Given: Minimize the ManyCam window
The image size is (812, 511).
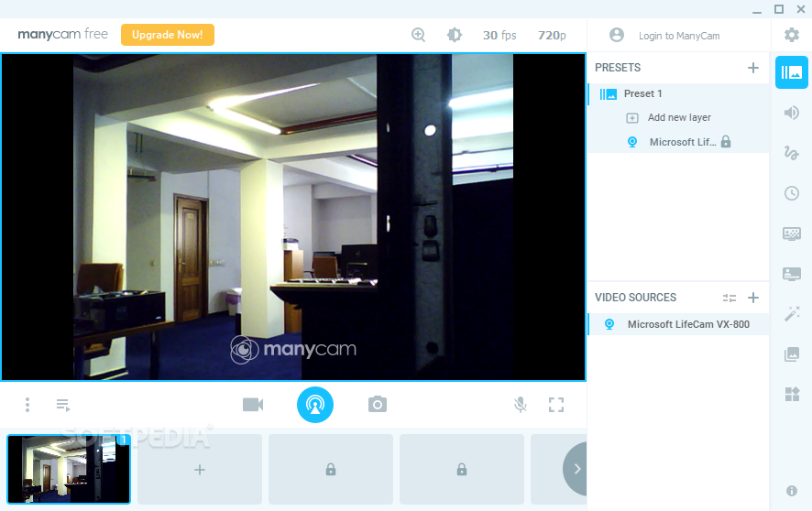Looking at the screenshot, I should click(757, 10).
